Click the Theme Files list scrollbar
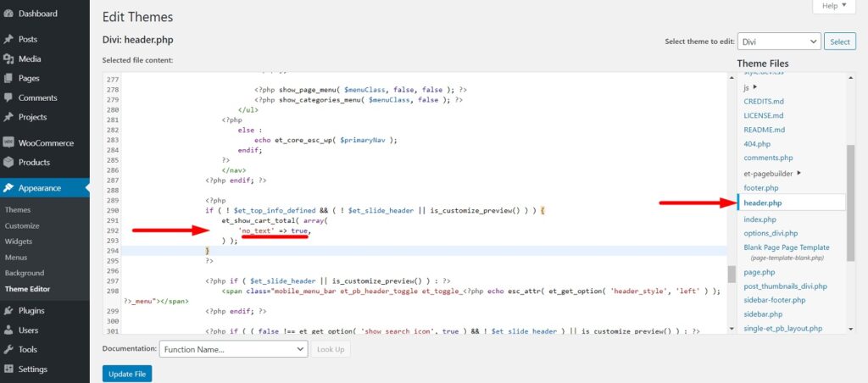 click(851, 203)
